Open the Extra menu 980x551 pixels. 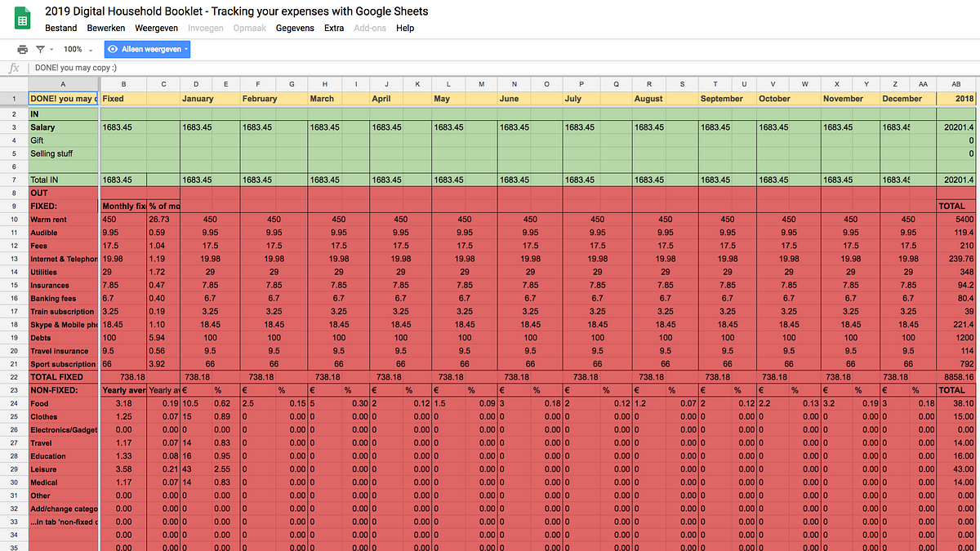334,28
